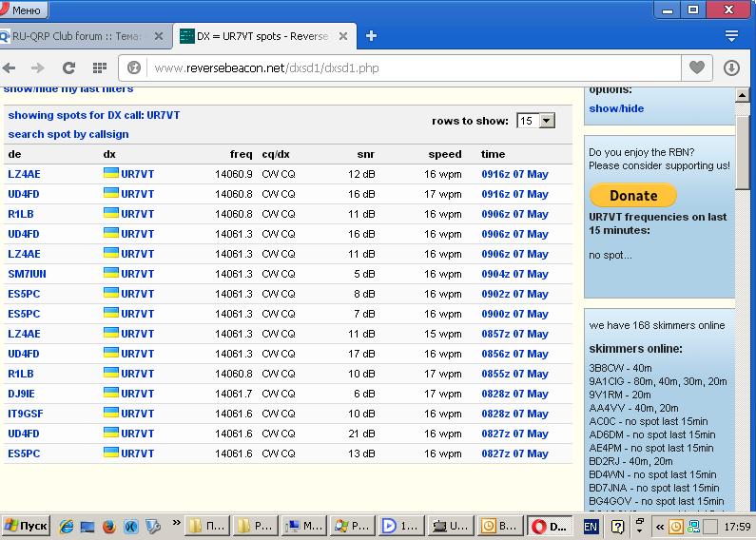
Task: Click the speed column header
Action: click(445, 154)
